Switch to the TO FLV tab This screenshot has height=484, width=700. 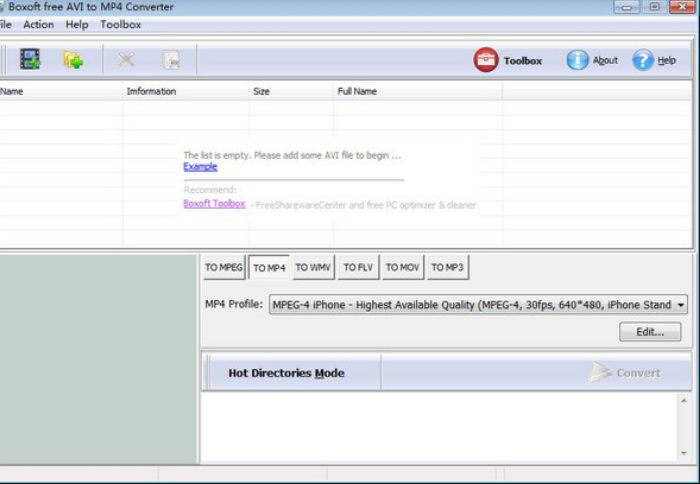click(358, 267)
